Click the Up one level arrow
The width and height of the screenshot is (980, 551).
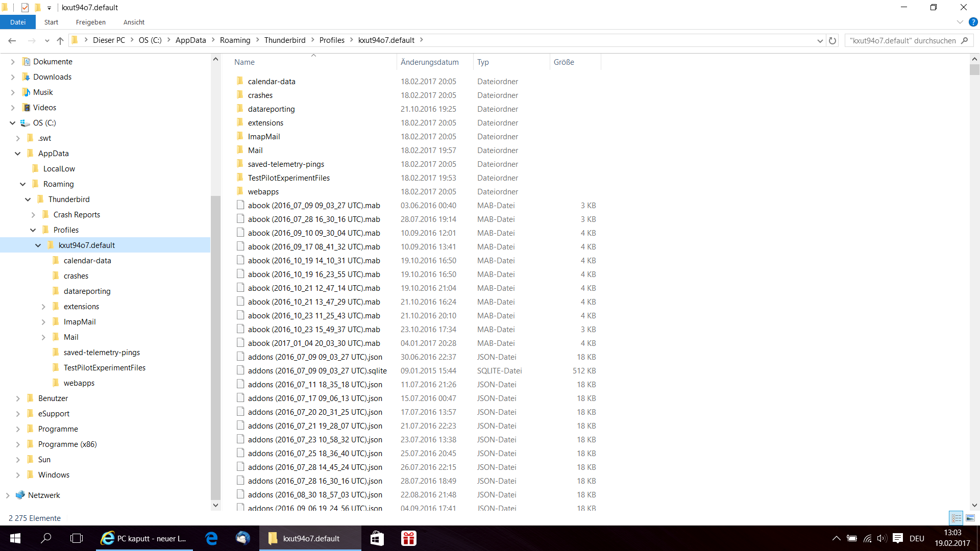pyautogui.click(x=60, y=41)
